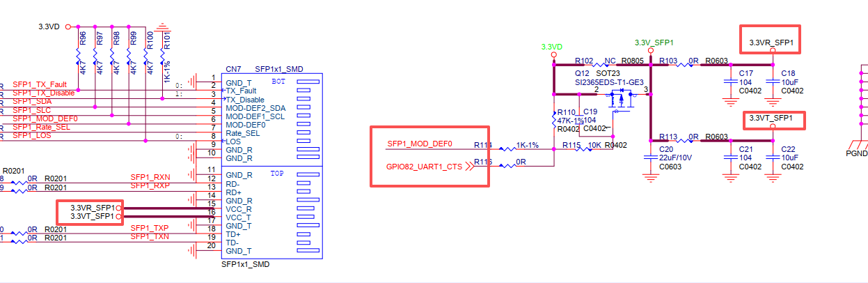This screenshot has width=868, height=283.
Task: Click the PGND label at right edge
Action: click(856, 153)
